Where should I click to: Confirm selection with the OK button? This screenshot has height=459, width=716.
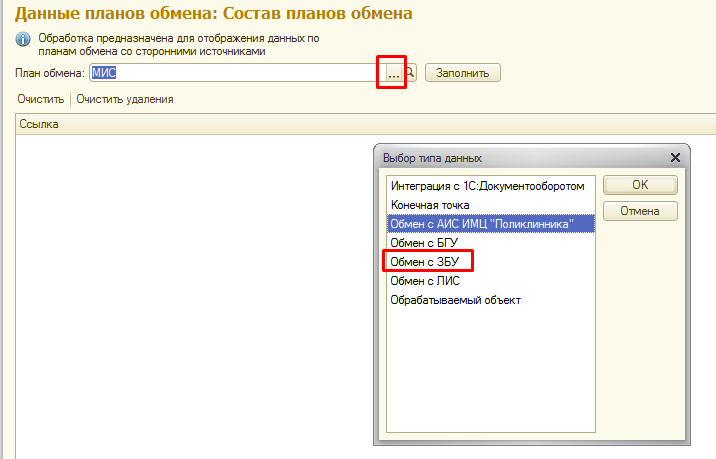pos(640,185)
